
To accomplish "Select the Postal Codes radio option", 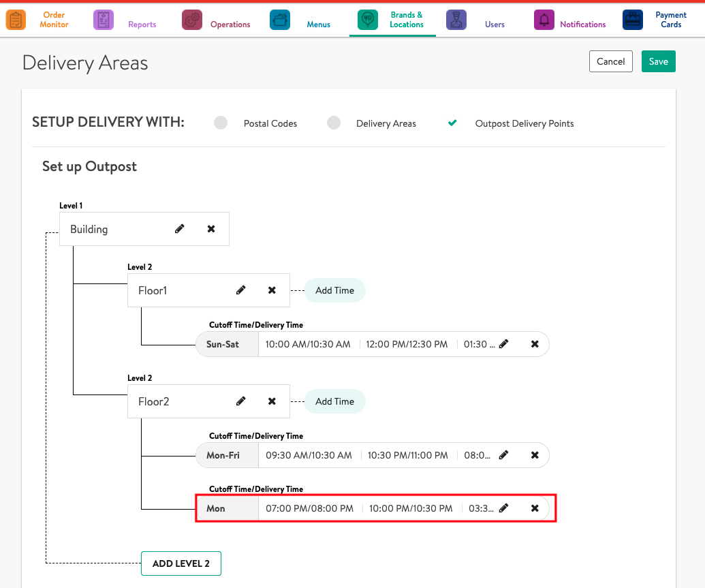I will click(221, 123).
